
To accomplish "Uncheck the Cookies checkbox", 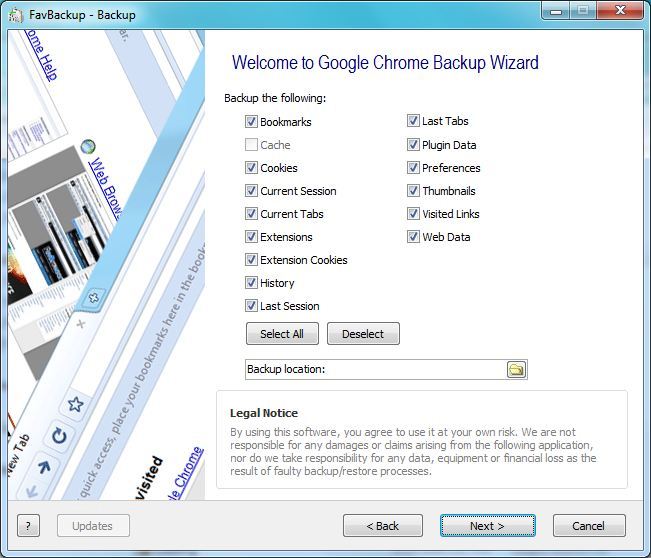I will coord(251,168).
